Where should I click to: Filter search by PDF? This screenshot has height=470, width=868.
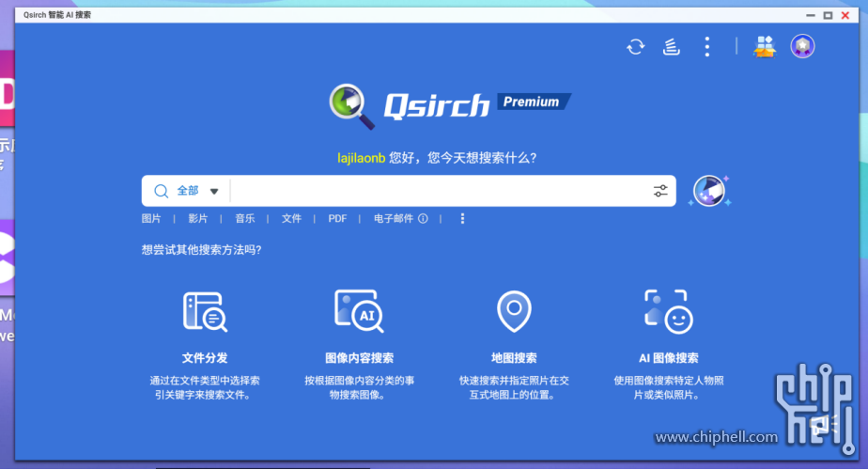[337, 218]
